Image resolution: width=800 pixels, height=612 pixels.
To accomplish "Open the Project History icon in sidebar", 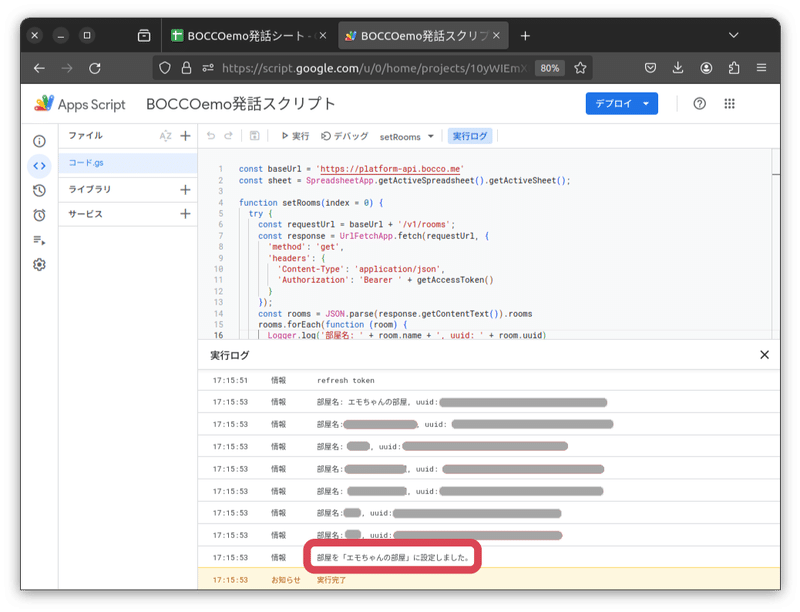I will pyautogui.click(x=39, y=190).
